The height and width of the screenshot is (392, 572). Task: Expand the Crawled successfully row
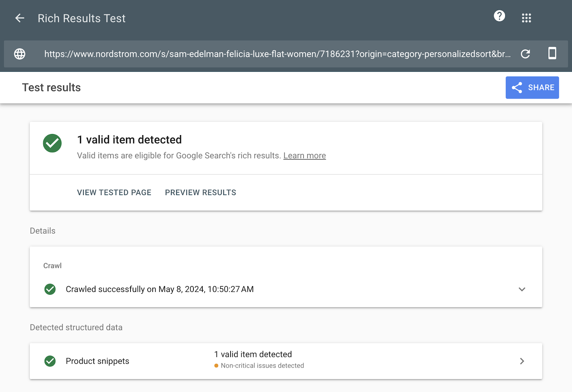coord(159,289)
